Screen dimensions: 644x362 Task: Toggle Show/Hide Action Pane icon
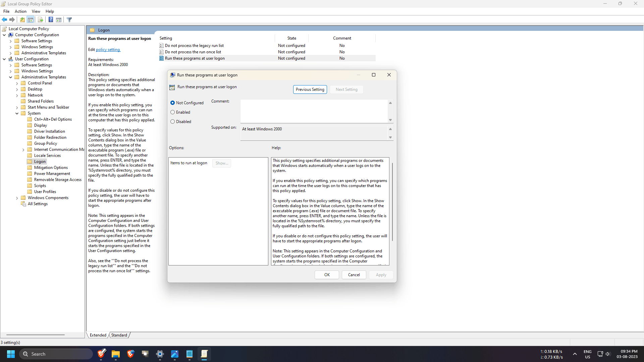[x=59, y=20]
